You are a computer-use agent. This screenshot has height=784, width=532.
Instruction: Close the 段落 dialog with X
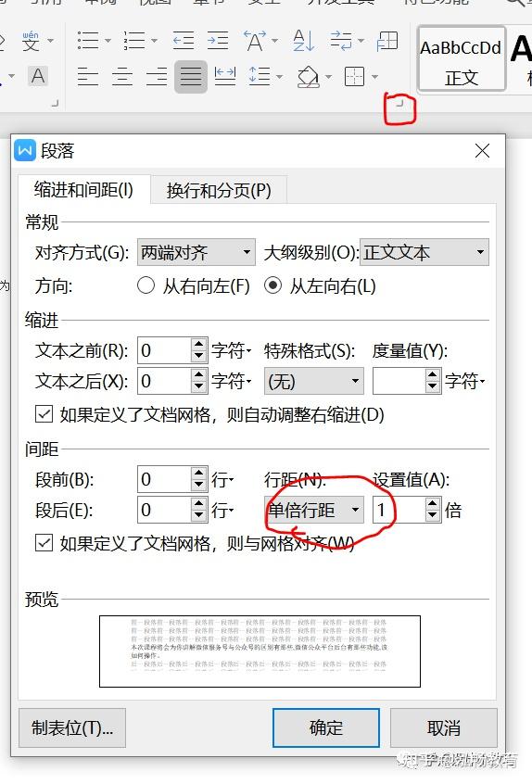pos(482,150)
